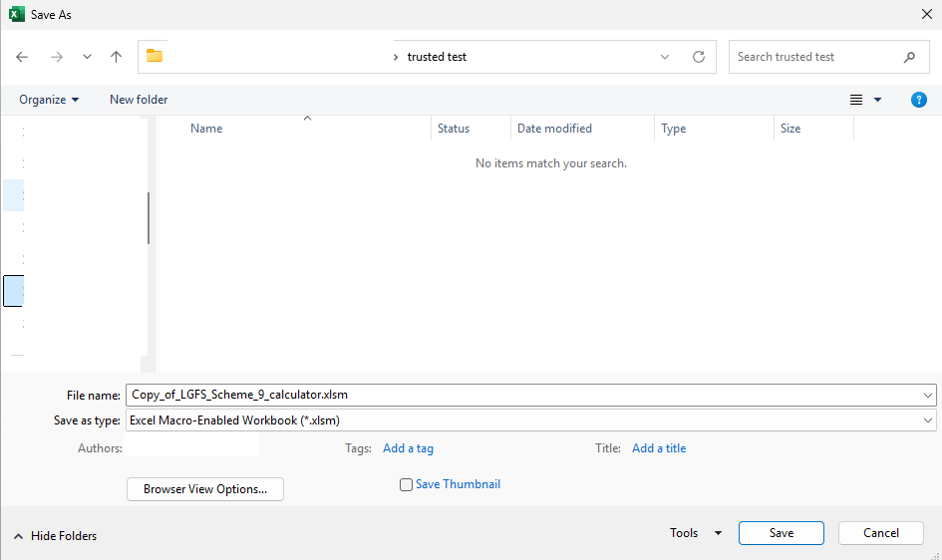Open the recent locations chevron

pyautogui.click(x=87, y=57)
